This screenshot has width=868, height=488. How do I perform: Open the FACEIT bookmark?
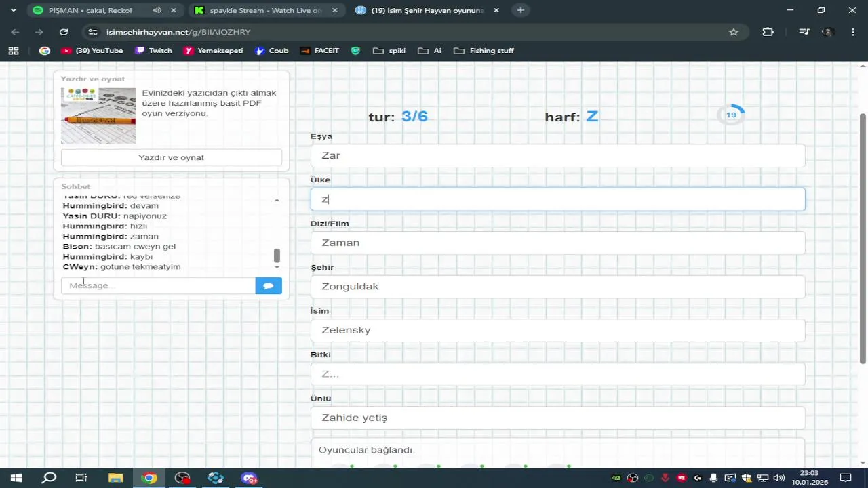319,51
